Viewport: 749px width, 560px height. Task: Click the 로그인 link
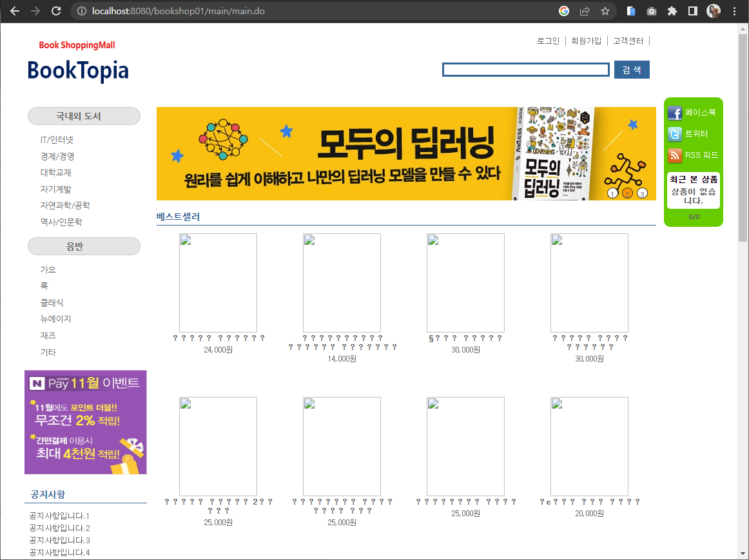tap(548, 41)
